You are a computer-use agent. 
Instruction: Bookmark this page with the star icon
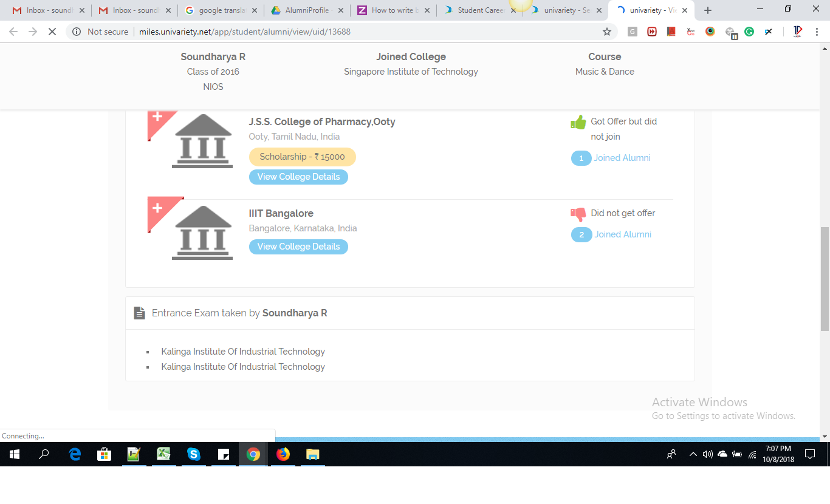606,32
